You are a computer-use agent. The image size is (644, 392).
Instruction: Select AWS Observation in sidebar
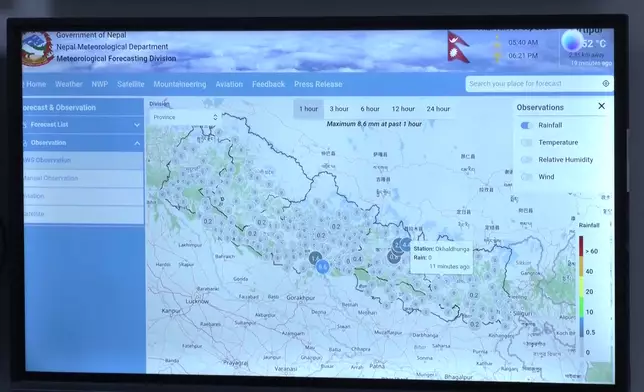[83, 160]
